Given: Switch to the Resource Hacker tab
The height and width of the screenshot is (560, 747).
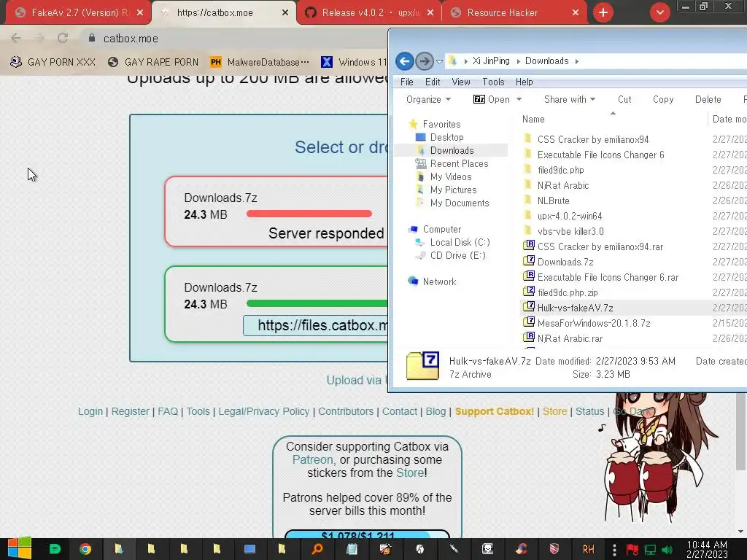Looking at the screenshot, I should click(514, 13).
